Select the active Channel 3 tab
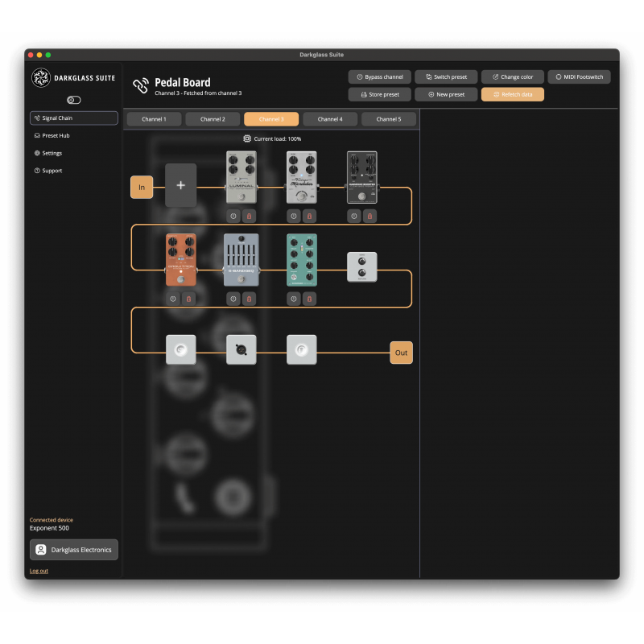Image resolution: width=644 pixels, height=644 pixels. [271, 119]
